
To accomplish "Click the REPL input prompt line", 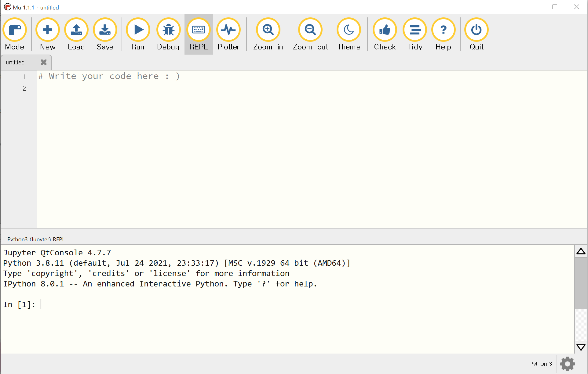I will (153, 304).
